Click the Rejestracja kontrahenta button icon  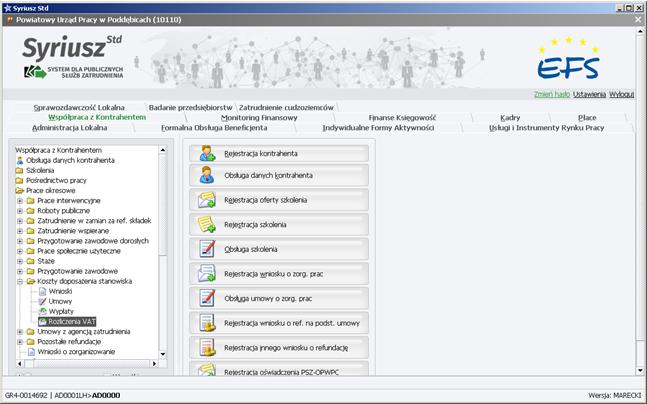pyautogui.click(x=207, y=153)
